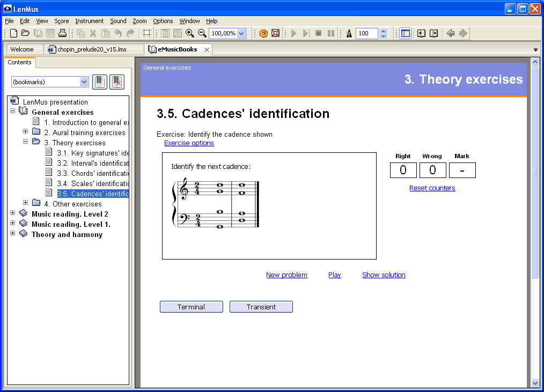Stop playback with the Stop toolbar icon
The height and width of the screenshot is (392, 544).
[x=319, y=33]
